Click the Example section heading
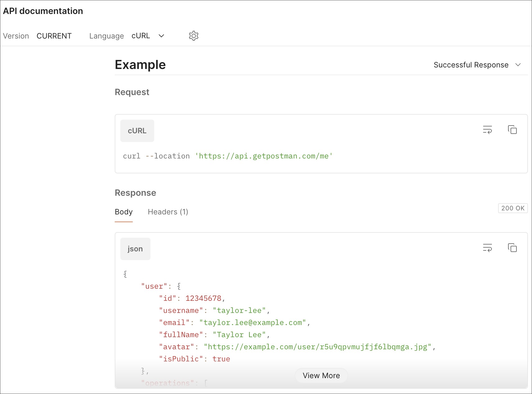Viewport: 532px width, 394px height. click(140, 65)
